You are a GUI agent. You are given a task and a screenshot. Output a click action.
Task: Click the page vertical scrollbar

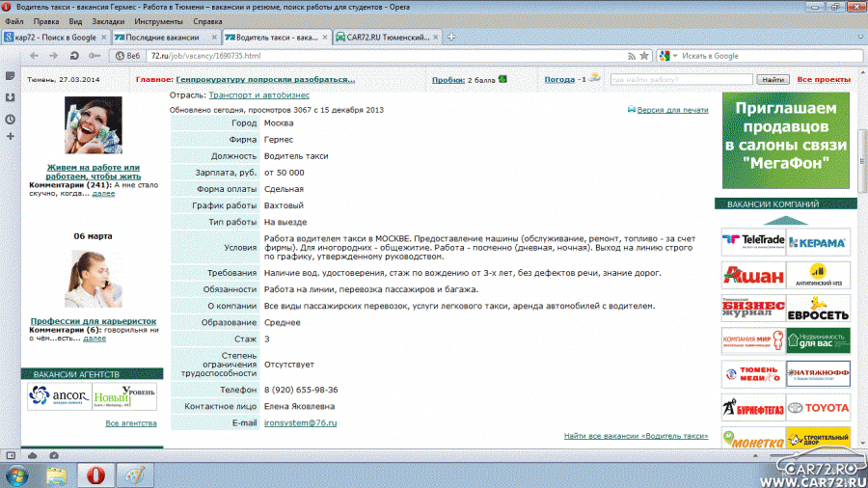click(862, 160)
